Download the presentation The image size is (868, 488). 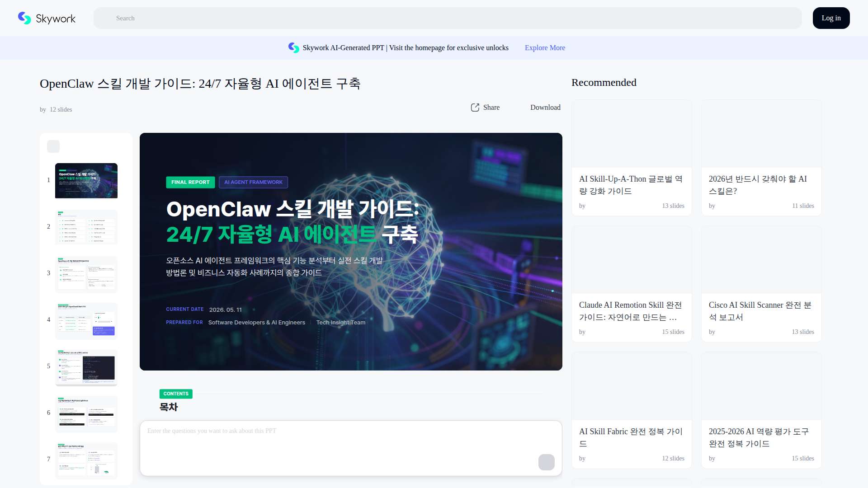point(545,108)
